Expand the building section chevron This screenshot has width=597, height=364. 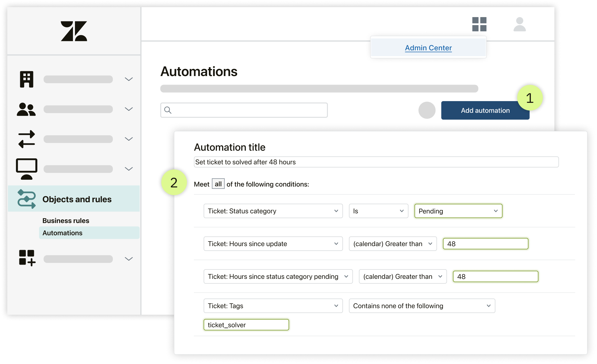pos(129,79)
